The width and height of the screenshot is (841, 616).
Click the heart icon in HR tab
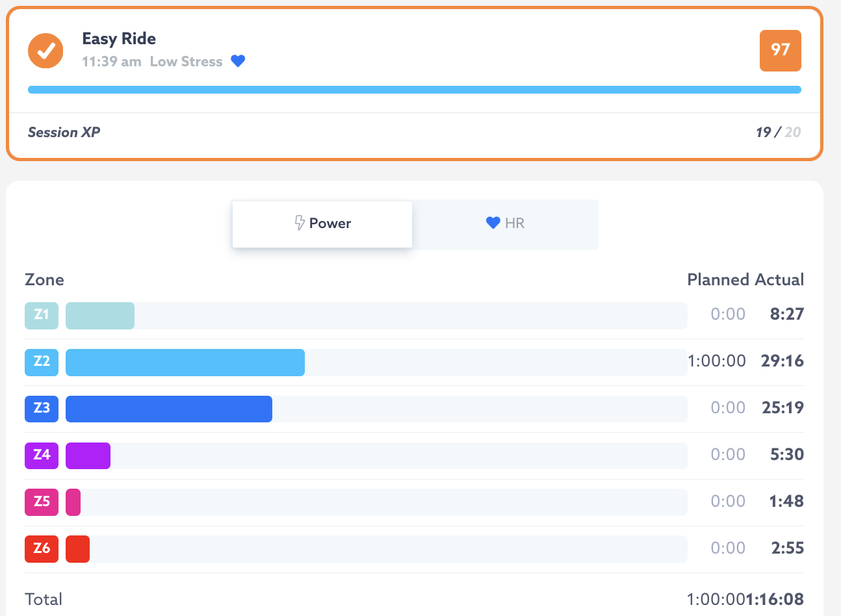tap(493, 223)
